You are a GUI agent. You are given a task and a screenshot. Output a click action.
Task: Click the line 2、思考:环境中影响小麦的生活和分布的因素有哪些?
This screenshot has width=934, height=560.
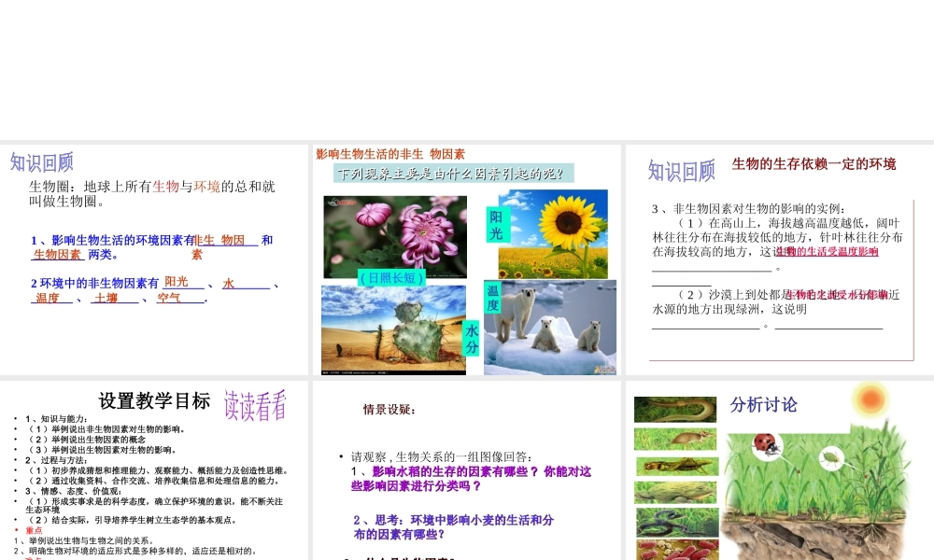454,526
